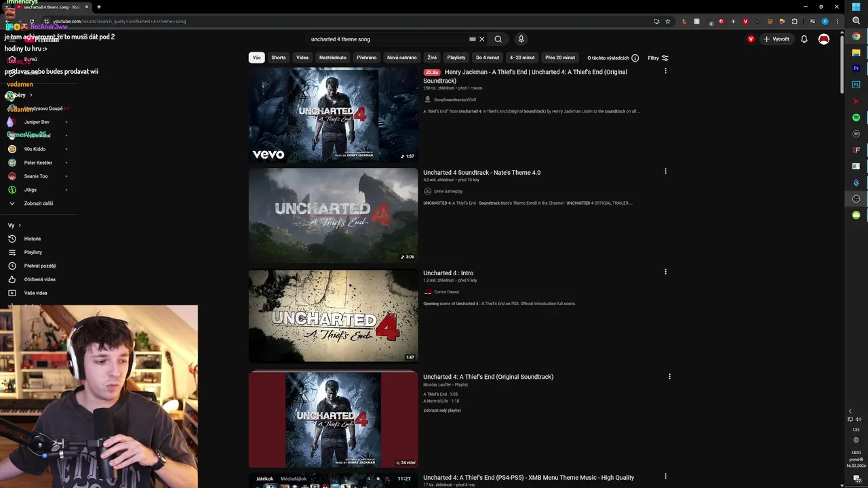The image size is (868, 488).
Task: Open 'Oblíbená videa' in the sidebar
Action: click(x=39, y=279)
